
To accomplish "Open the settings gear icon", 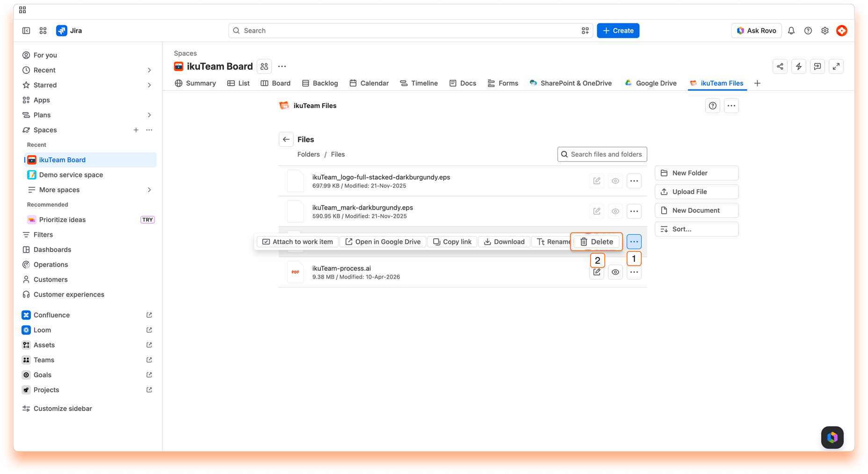I will click(825, 30).
